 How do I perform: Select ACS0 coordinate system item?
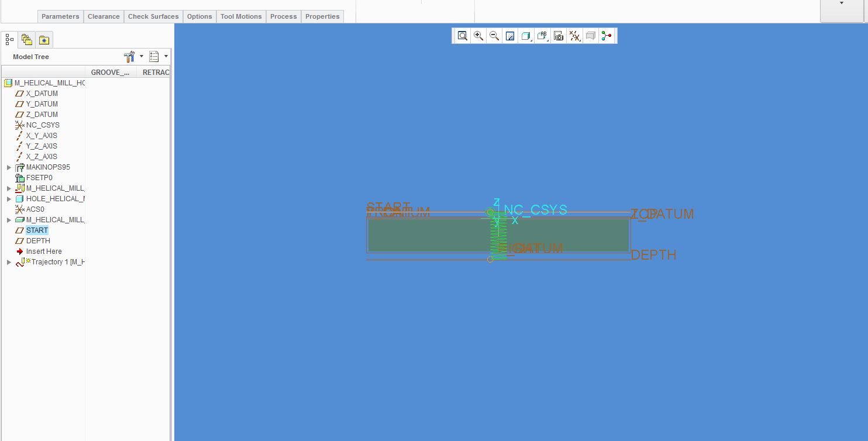coord(35,209)
